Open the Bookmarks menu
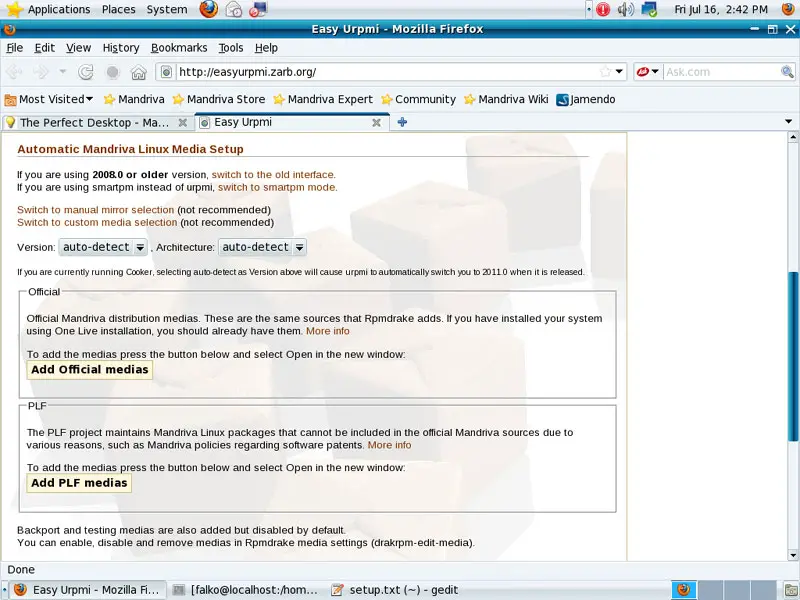Viewport: 800px width, 600px height. pos(179,47)
